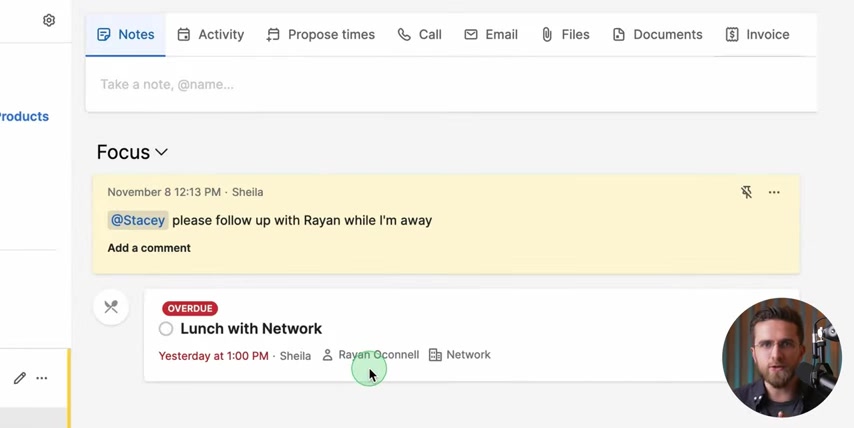Open the Call tab
Screen dimensions: 854x428
[419, 35]
